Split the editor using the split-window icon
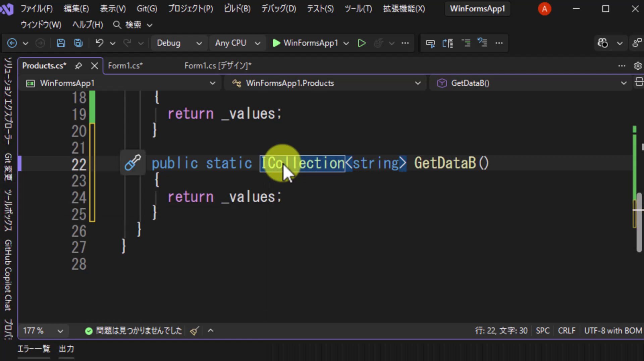This screenshot has height=361, width=644. [639, 82]
